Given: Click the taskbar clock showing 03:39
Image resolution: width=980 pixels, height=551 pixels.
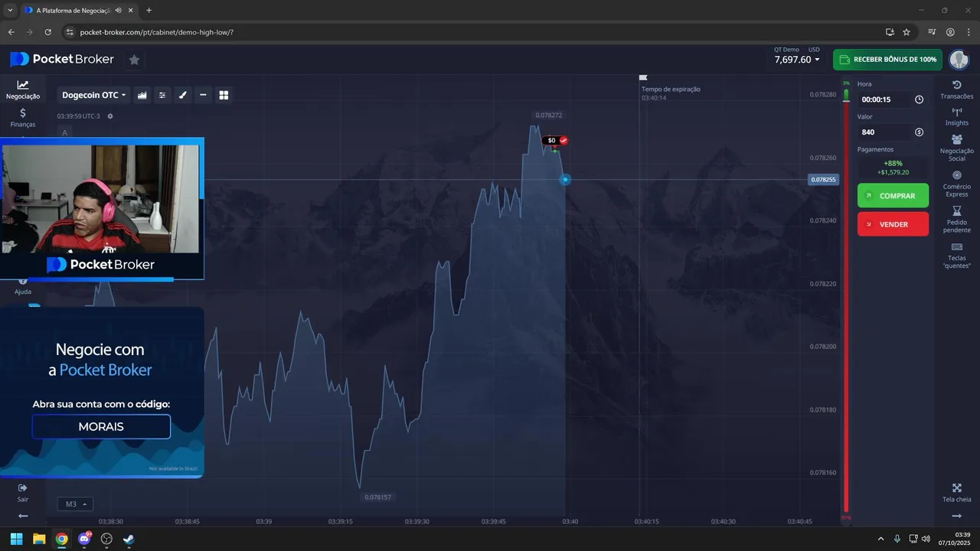Looking at the screenshot, I should point(954,539).
